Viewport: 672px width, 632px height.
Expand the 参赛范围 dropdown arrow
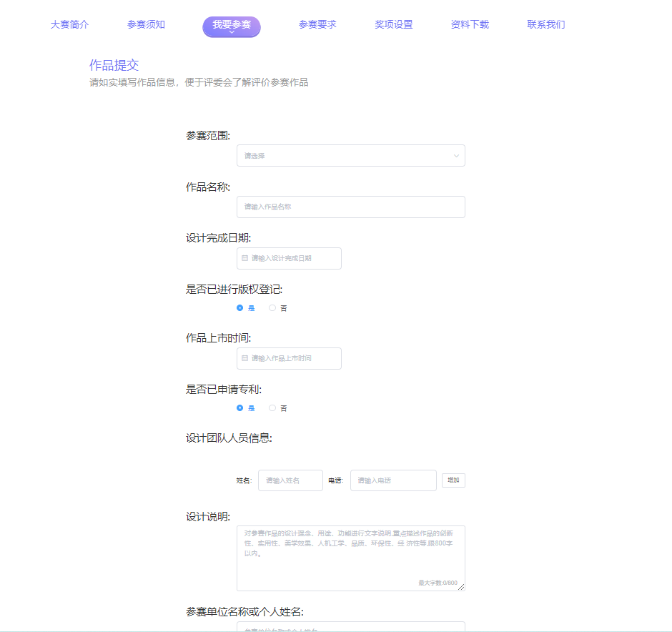[456, 156]
